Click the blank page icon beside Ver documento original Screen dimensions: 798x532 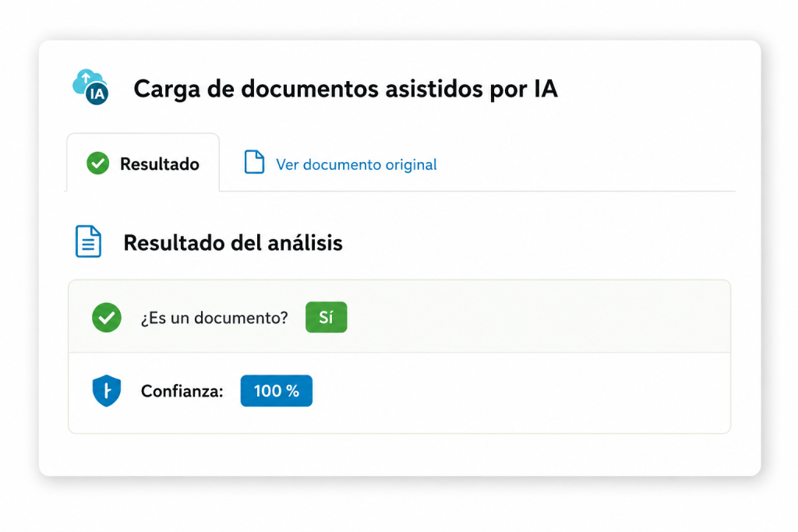tap(254, 162)
